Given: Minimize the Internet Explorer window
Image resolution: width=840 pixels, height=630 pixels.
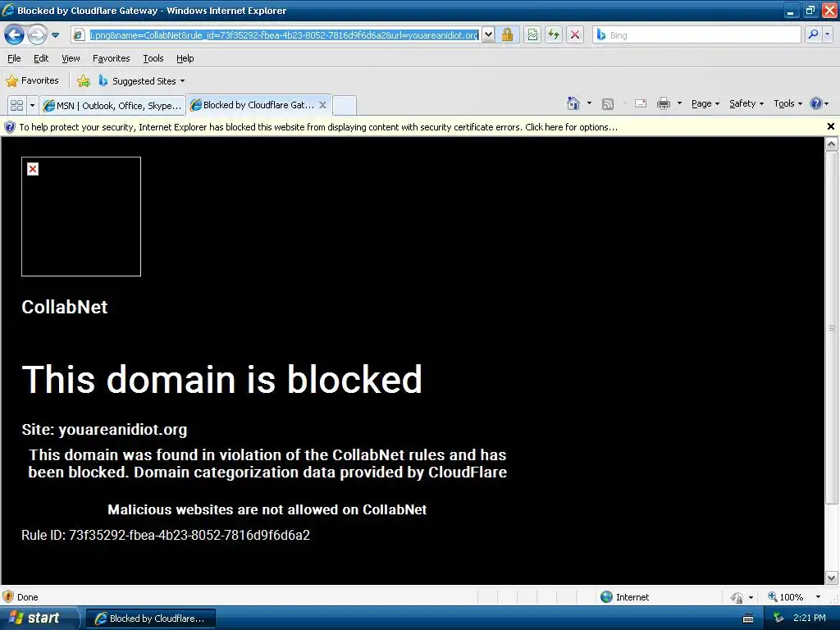Looking at the screenshot, I should [x=791, y=11].
